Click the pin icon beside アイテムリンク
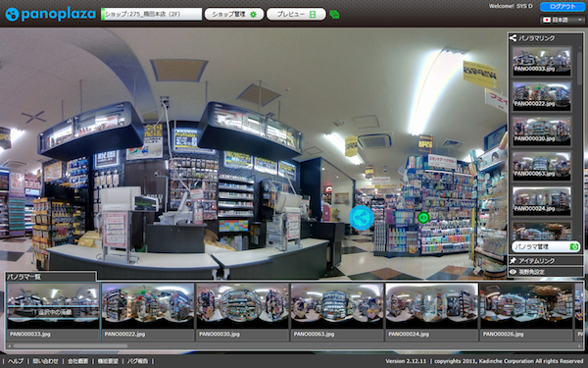Viewport: 588px width, 368px height. [x=513, y=261]
